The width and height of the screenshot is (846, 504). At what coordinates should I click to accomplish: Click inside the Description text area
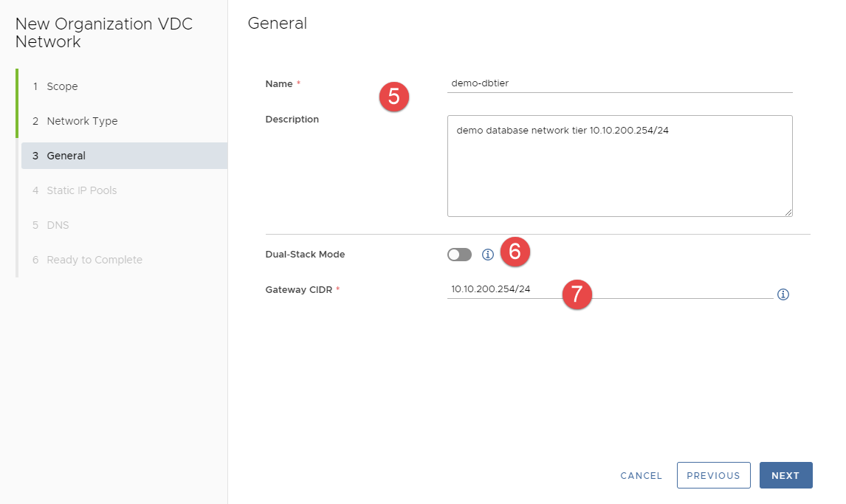619,170
